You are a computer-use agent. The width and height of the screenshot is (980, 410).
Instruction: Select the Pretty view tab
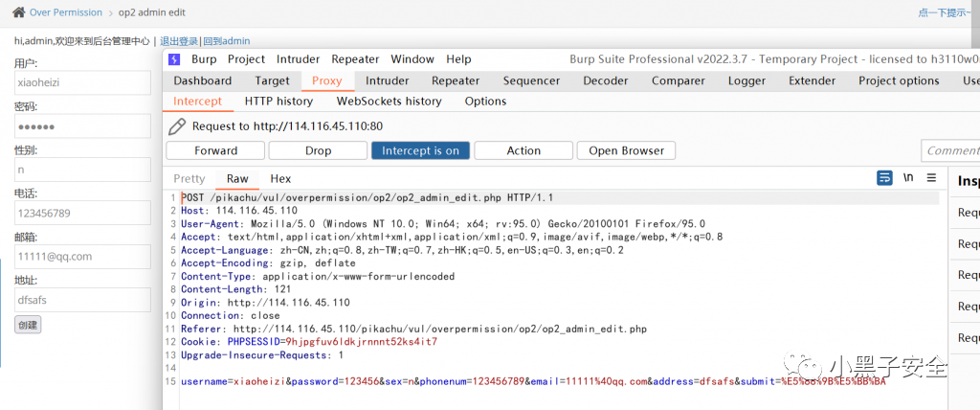[189, 179]
